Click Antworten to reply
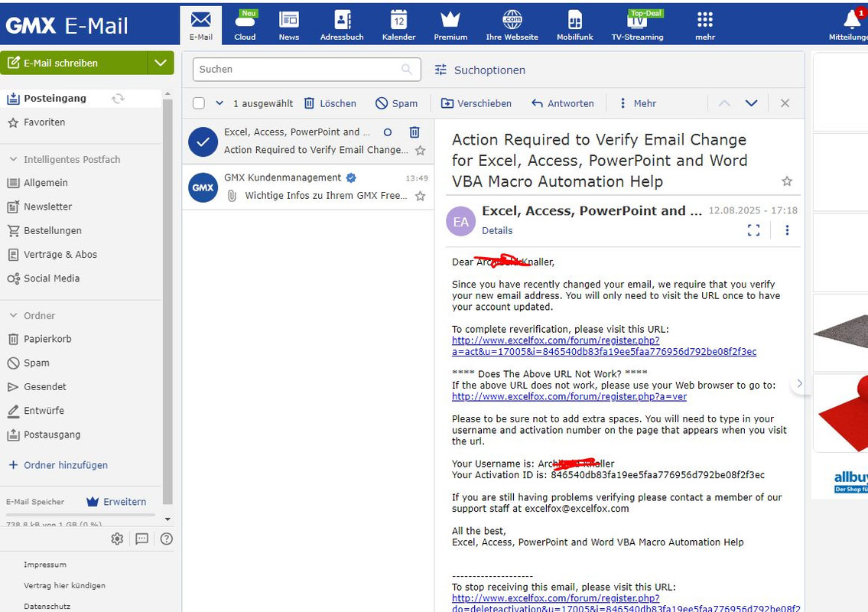This screenshot has height=612, width=868. tap(562, 103)
